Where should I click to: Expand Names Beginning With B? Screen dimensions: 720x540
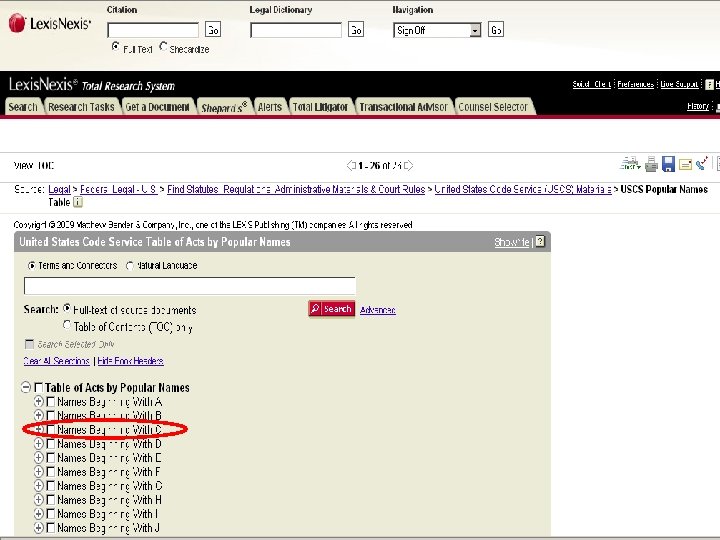39,415
